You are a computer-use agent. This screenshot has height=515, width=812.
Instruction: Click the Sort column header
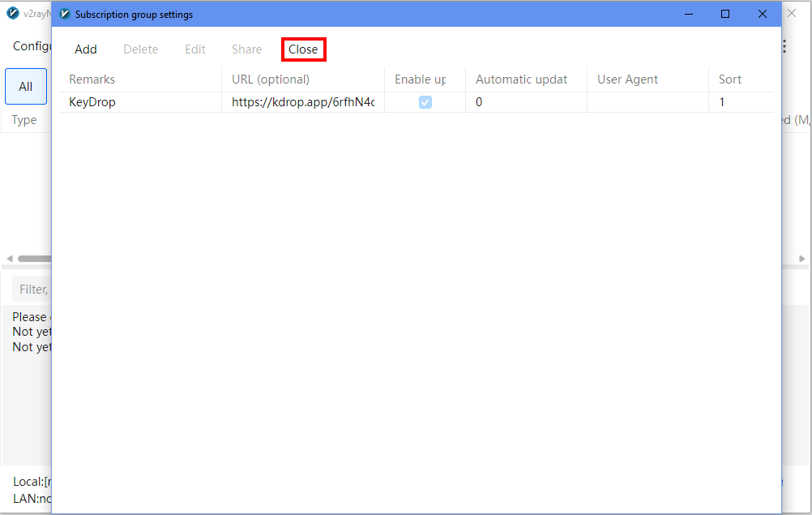click(x=729, y=79)
